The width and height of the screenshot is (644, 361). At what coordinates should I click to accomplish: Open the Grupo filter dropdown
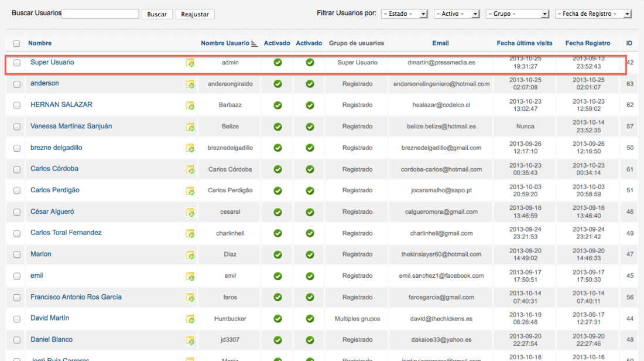coord(518,14)
